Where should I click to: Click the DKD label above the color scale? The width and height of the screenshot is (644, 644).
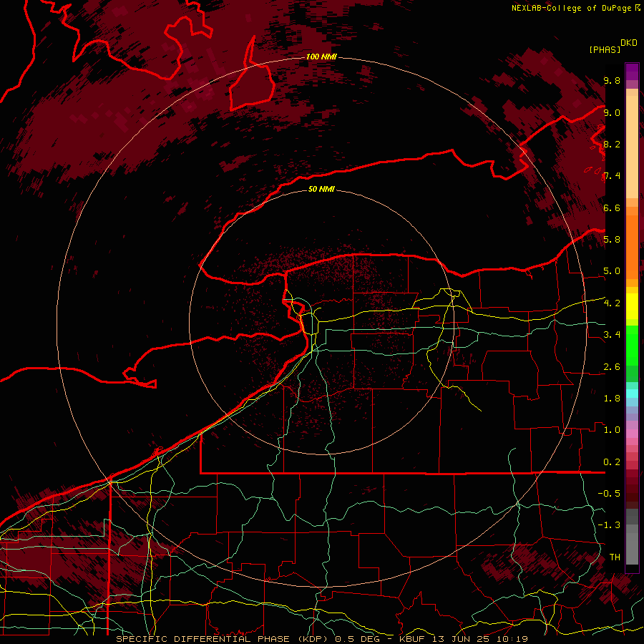pos(629,43)
